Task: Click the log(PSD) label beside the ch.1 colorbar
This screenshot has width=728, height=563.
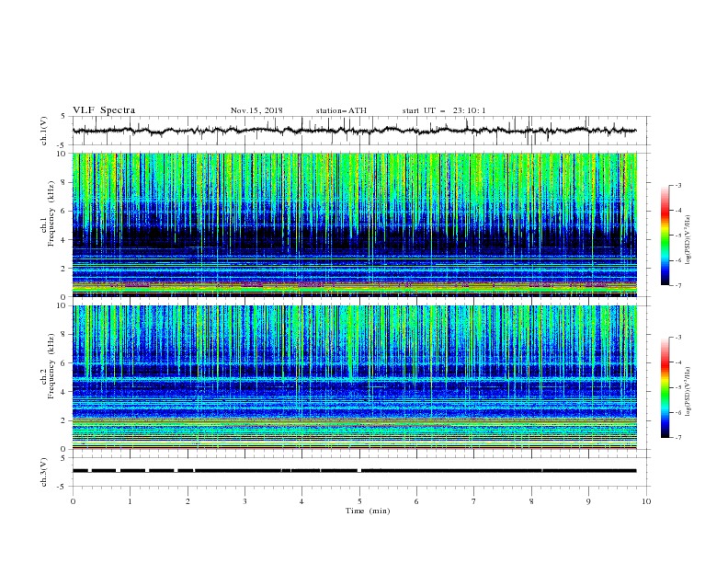Action: click(688, 240)
